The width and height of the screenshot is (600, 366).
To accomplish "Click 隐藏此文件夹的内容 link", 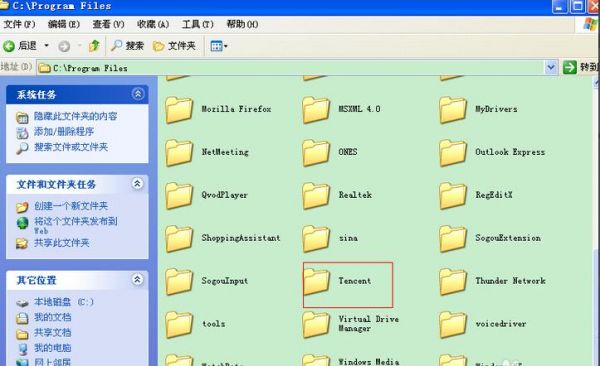I will click(x=75, y=116).
